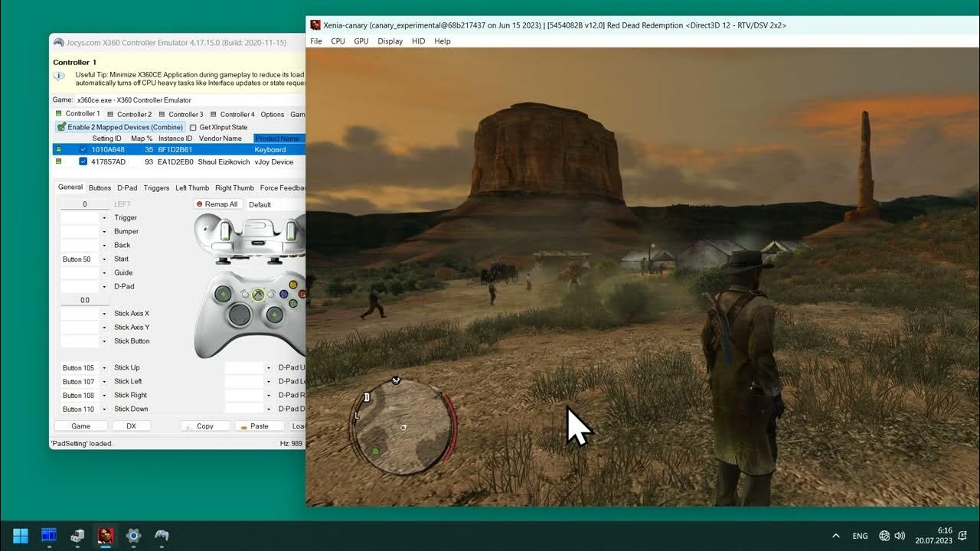Click the gray Controller 4 status icon

click(214, 115)
